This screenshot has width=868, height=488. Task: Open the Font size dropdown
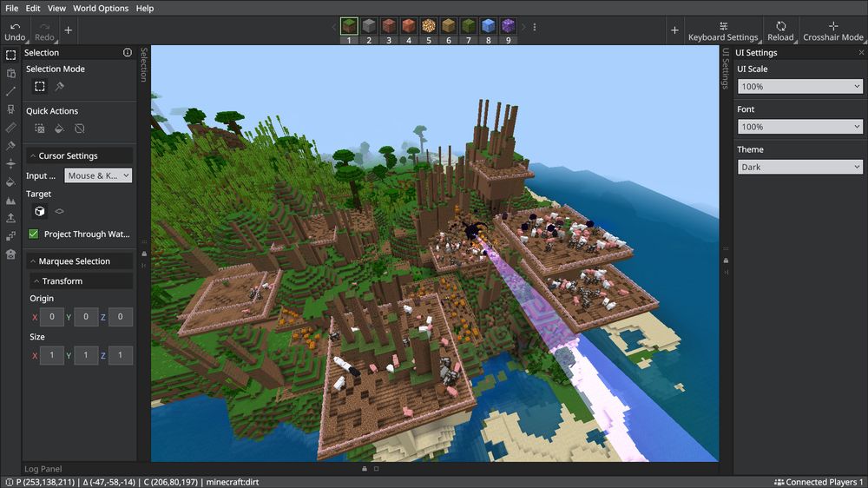click(800, 127)
